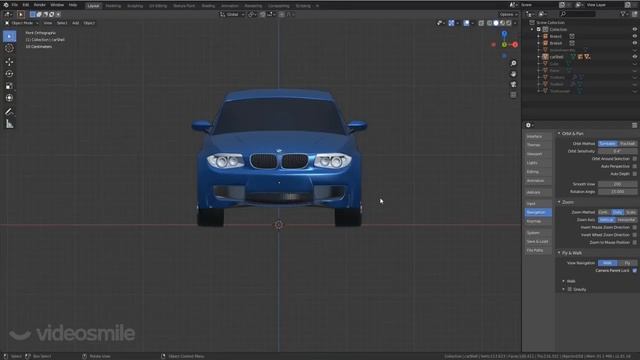Select the Measure tool
Image resolution: width=640 pixels, height=360 pixels.
click(x=9, y=124)
